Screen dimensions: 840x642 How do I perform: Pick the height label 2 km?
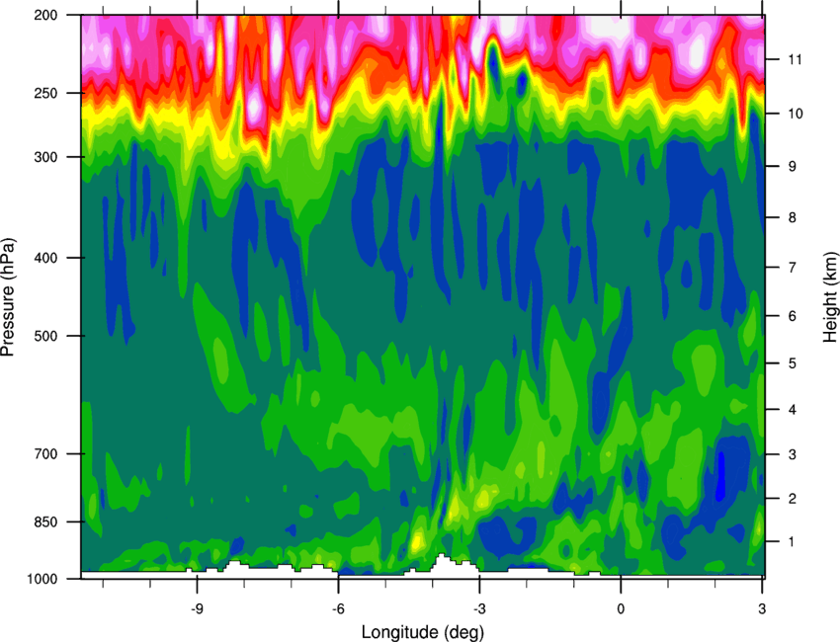tap(792, 499)
